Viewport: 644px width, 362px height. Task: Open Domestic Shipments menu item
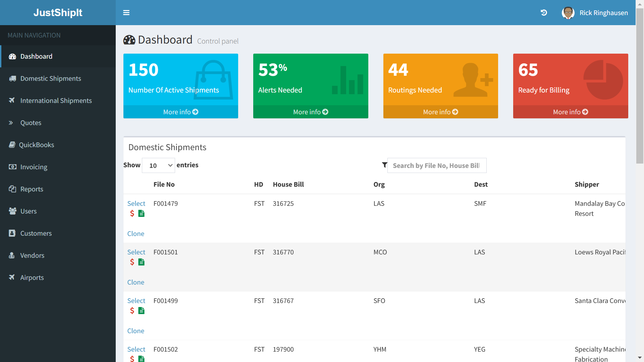(x=58, y=78)
